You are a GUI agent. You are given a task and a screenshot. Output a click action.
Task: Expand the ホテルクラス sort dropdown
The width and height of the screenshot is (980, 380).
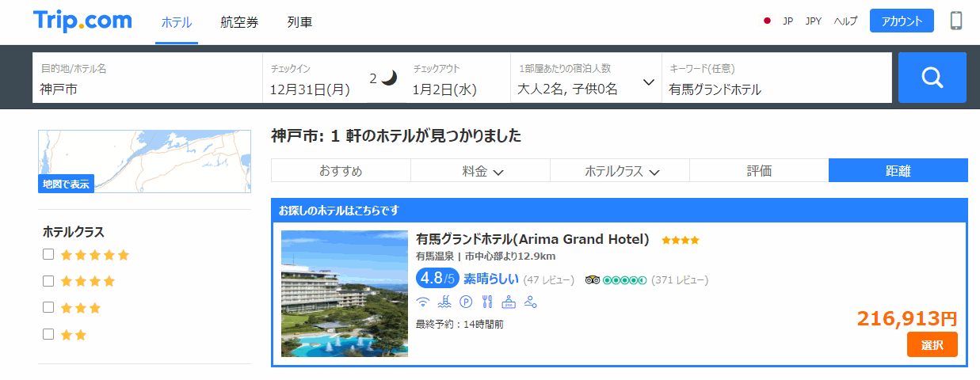[620, 170]
